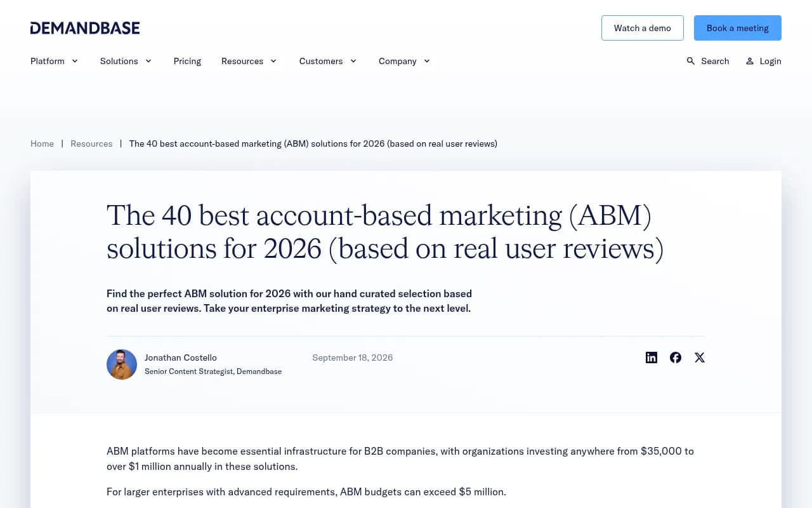Click 'Senior Content Strategist, Demandbase' text
This screenshot has width=812, height=508.
213,371
